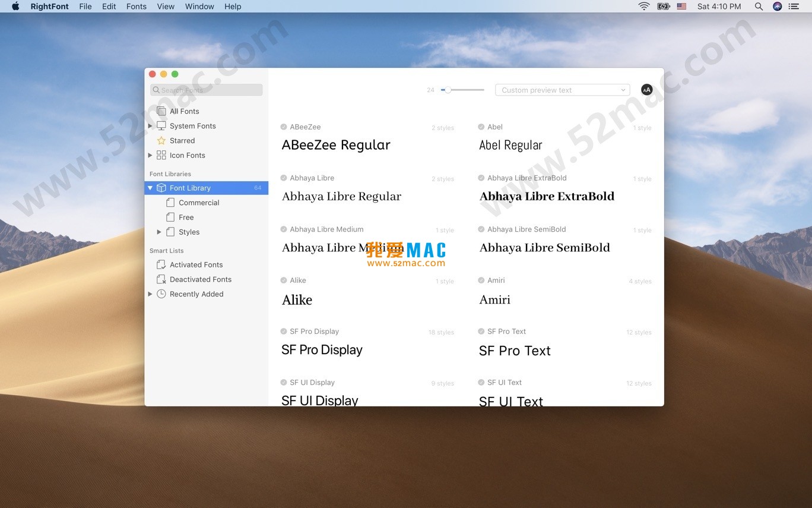Toggle activation circle for Abhaya Libre
The width and height of the screenshot is (812, 508).
[x=284, y=178]
